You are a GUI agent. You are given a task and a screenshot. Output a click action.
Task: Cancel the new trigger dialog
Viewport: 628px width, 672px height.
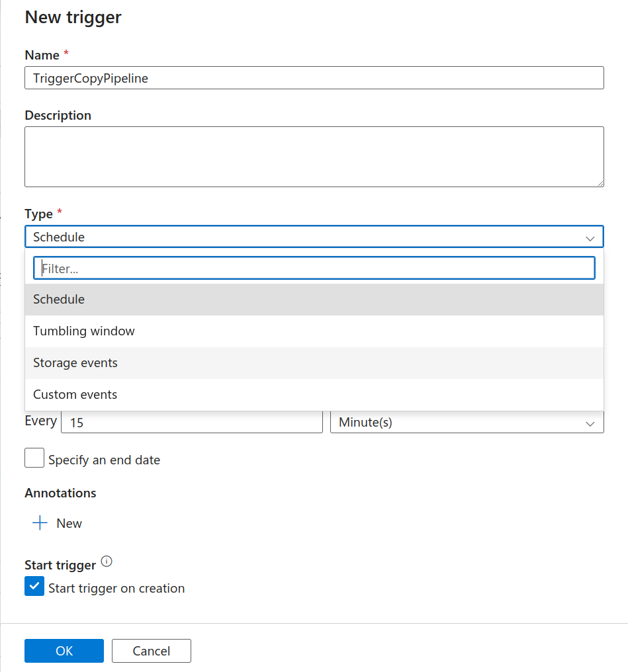152,651
